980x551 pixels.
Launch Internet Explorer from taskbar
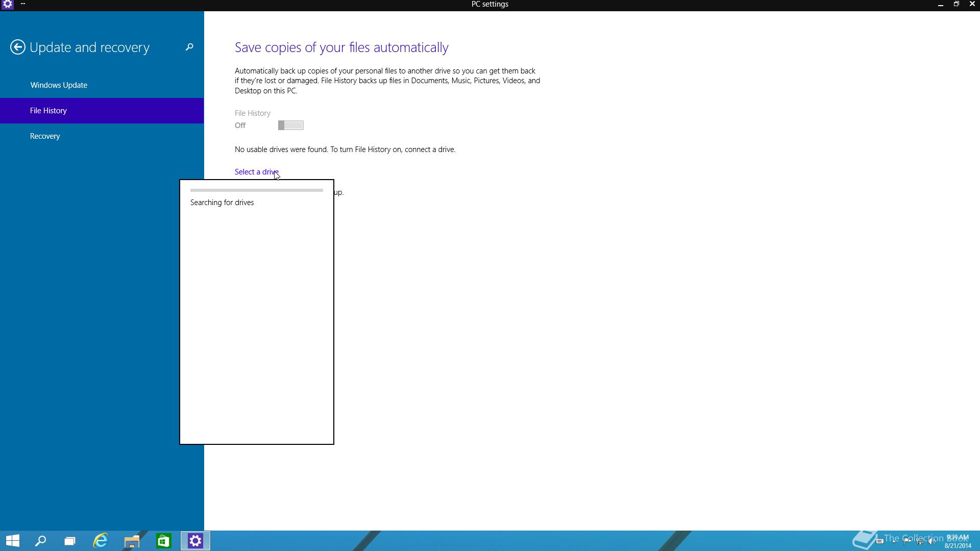[x=101, y=541]
